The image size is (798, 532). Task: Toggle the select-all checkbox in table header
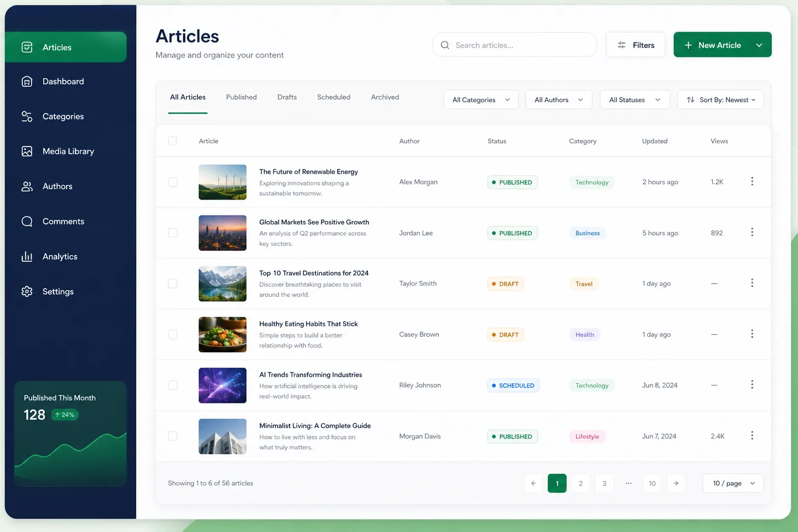(172, 141)
